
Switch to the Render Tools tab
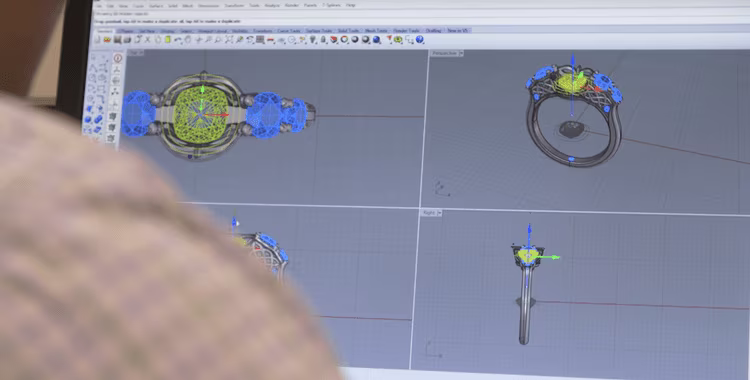(x=406, y=31)
